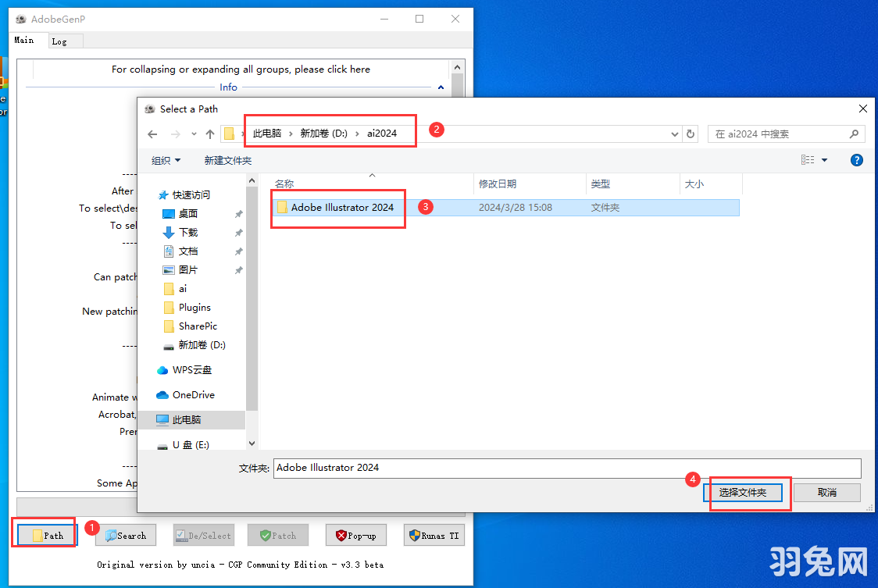Image resolution: width=878 pixels, height=588 pixels.
Task: Click the navigation pane scroll up arrow
Action: (252, 180)
